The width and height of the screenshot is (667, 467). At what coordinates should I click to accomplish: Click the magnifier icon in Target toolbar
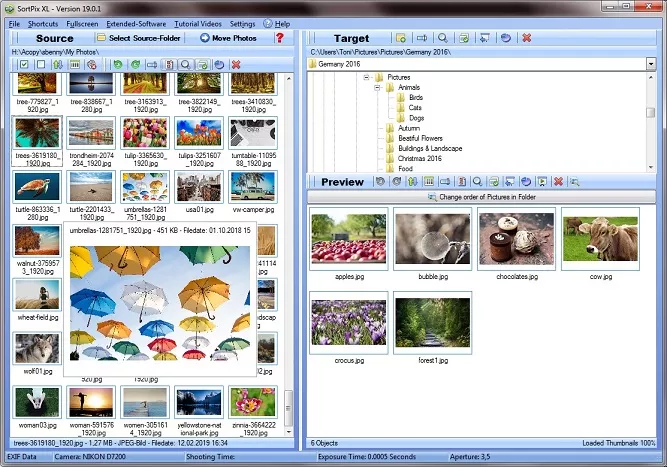(443, 38)
